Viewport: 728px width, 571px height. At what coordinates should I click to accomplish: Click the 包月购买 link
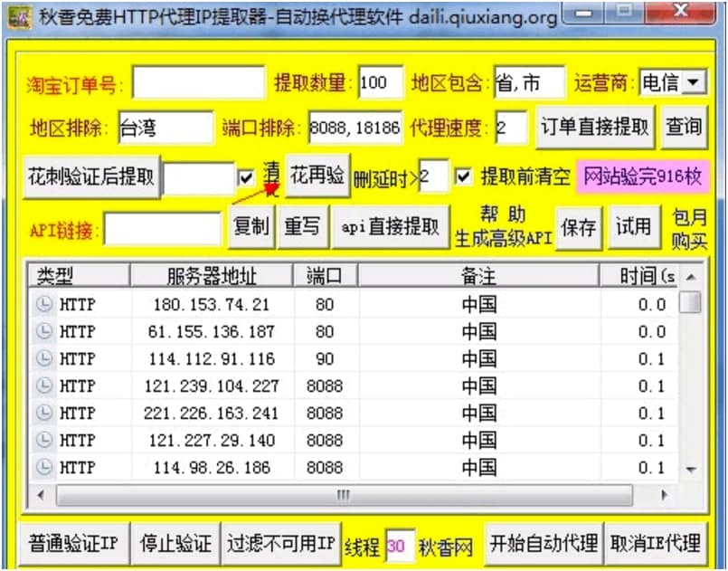[689, 229]
